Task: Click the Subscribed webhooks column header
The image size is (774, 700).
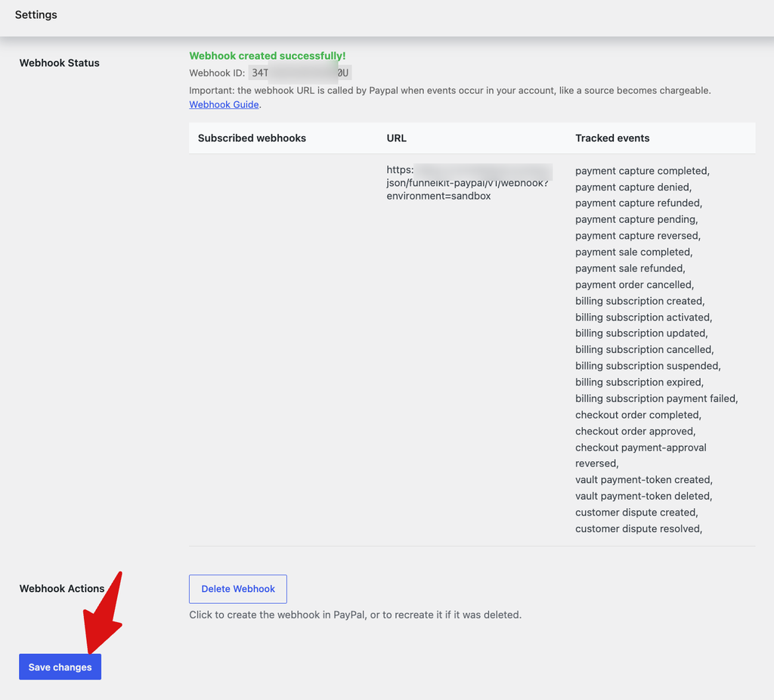Action: pyautogui.click(x=252, y=138)
